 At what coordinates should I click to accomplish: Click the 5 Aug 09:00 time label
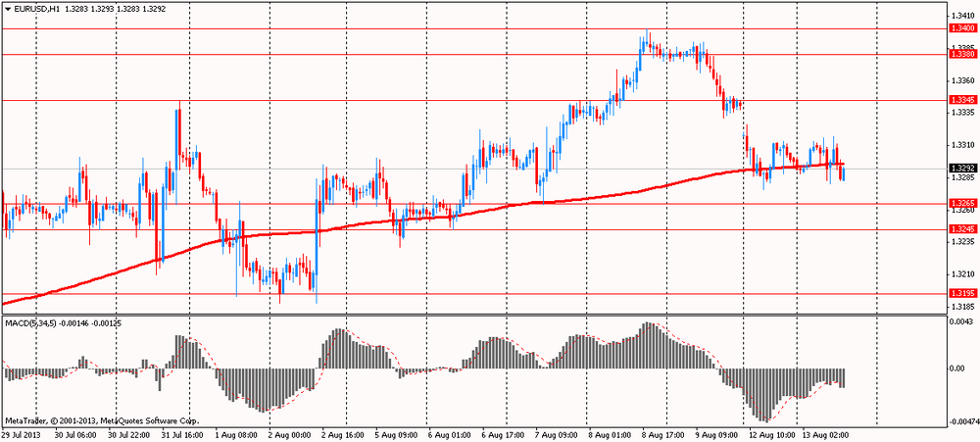(x=396, y=434)
